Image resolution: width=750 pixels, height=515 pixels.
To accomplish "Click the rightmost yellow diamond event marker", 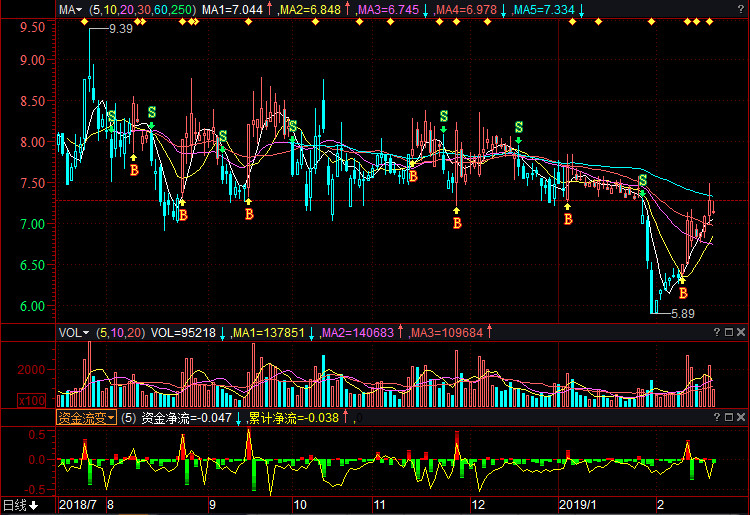I will 709,22.
